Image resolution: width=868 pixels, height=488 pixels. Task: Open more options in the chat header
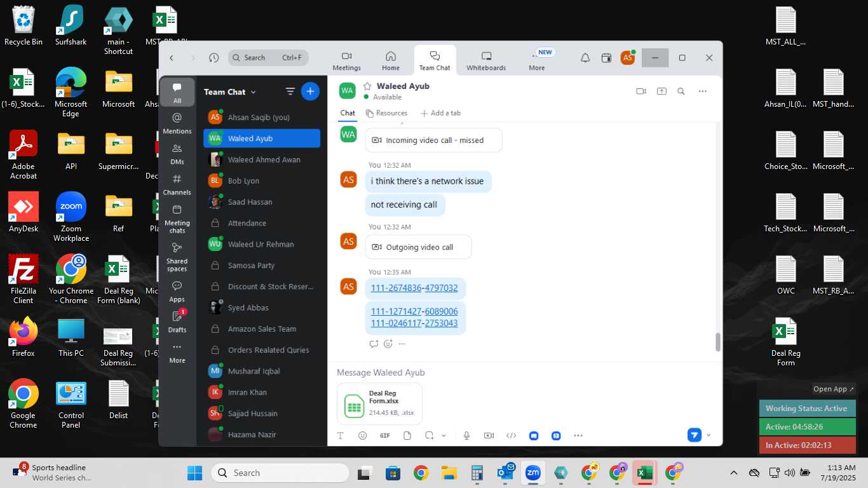[x=703, y=91]
